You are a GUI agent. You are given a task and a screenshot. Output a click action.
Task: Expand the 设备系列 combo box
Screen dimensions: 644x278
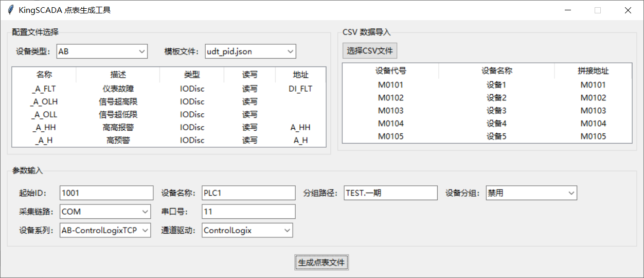105,230
